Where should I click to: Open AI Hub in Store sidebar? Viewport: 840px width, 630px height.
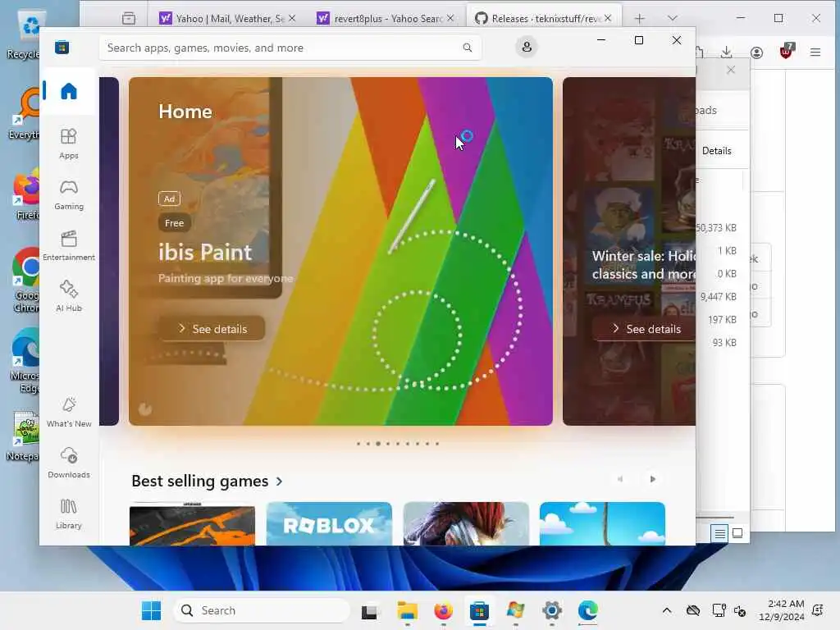(69, 296)
